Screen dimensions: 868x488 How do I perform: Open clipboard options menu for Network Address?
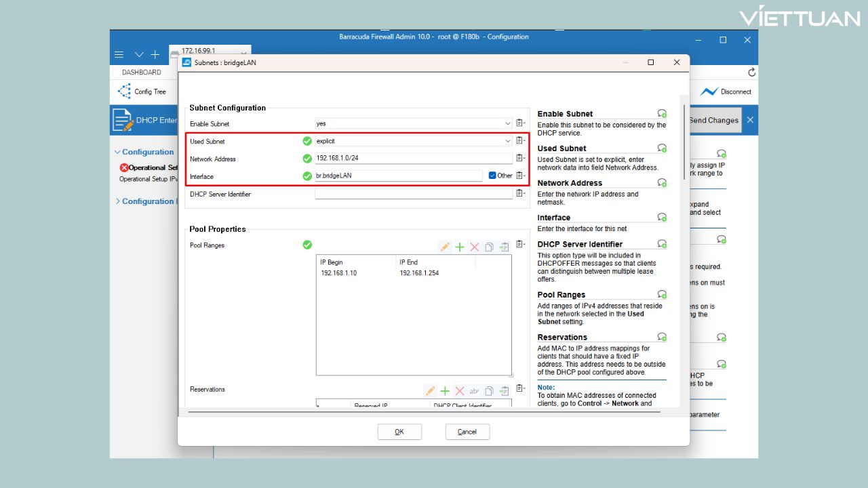(x=520, y=158)
